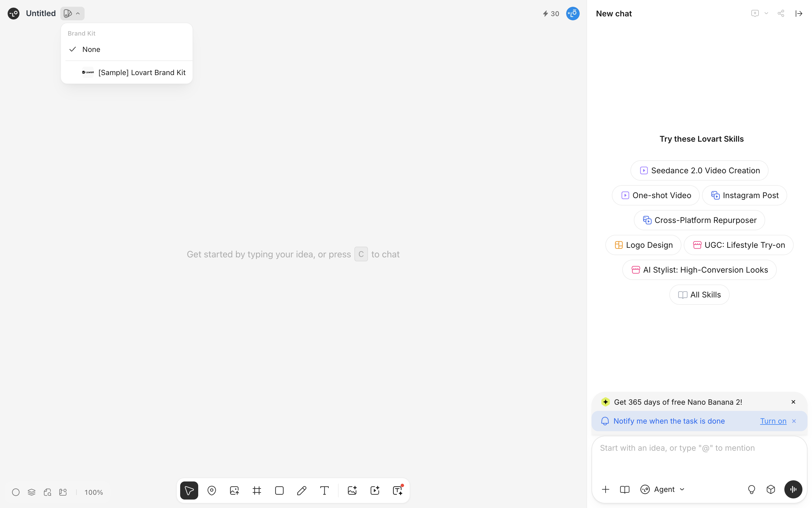Select Logo Design skill

click(644, 245)
